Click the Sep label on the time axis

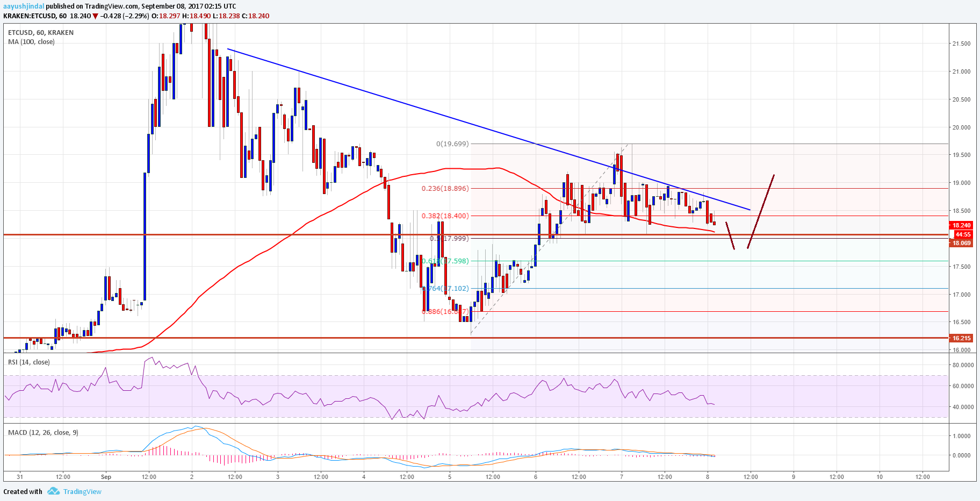(106, 476)
